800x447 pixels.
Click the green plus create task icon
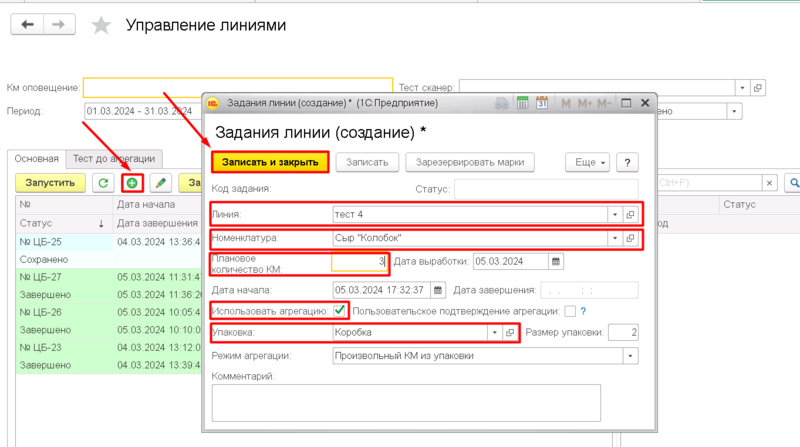pos(131,183)
